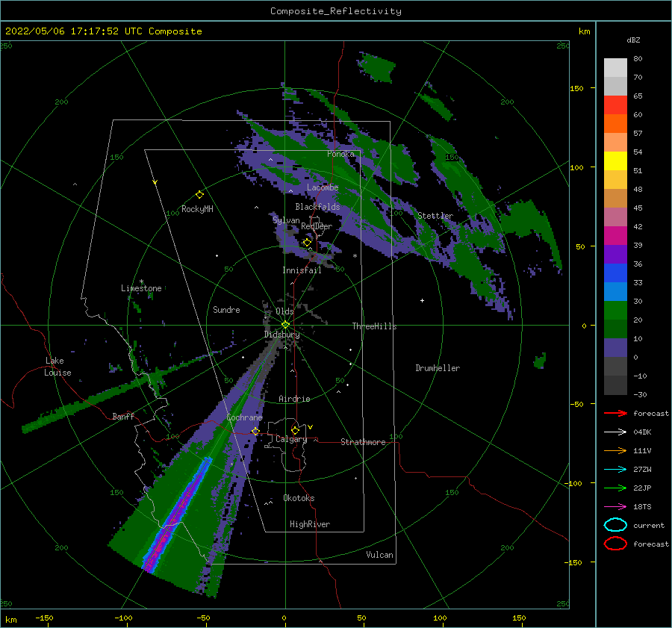This screenshot has width=672, height=628.
Task: Pick the light gray 70–80 dBZ swatch
Action: (x=615, y=67)
